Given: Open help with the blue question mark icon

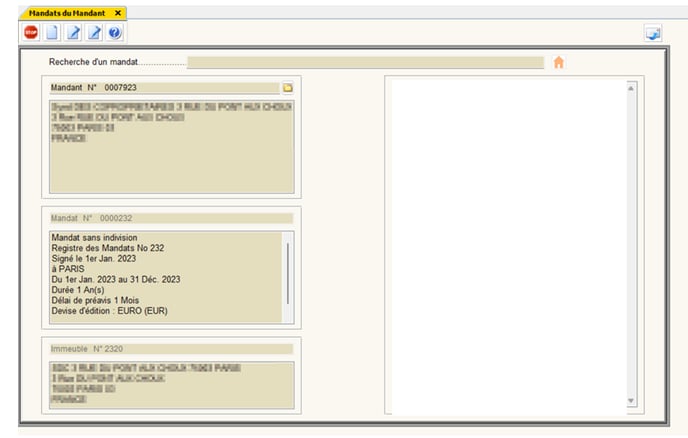Looking at the screenshot, I should pyautogui.click(x=114, y=33).
